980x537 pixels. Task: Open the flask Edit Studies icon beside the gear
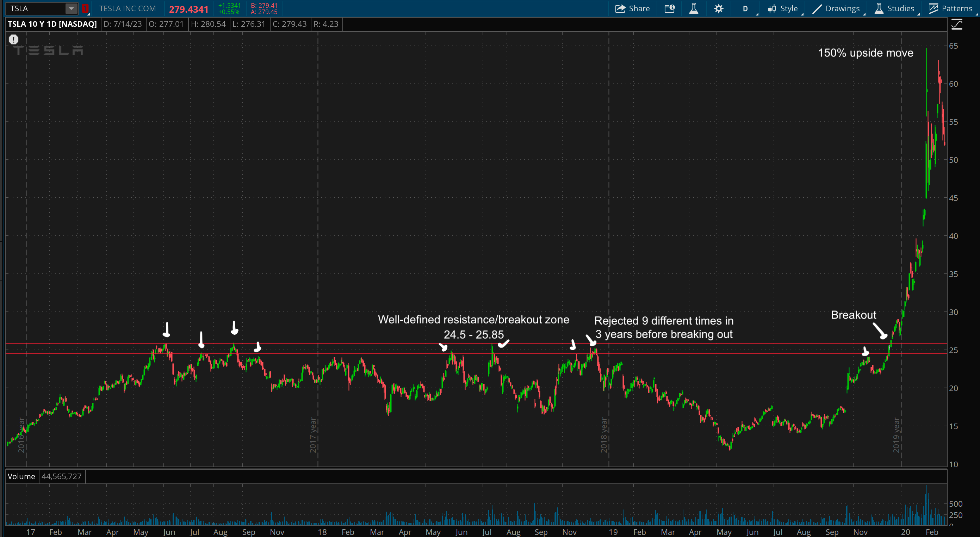click(x=694, y=8)
